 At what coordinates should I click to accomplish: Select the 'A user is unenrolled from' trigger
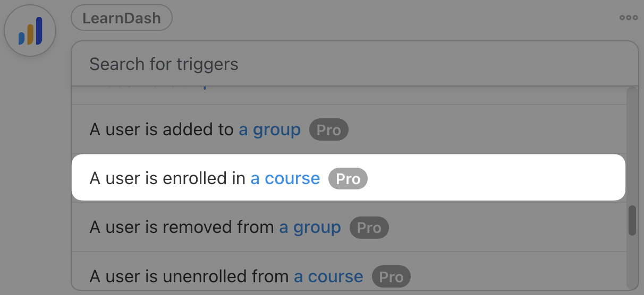(x=189, y=276)
